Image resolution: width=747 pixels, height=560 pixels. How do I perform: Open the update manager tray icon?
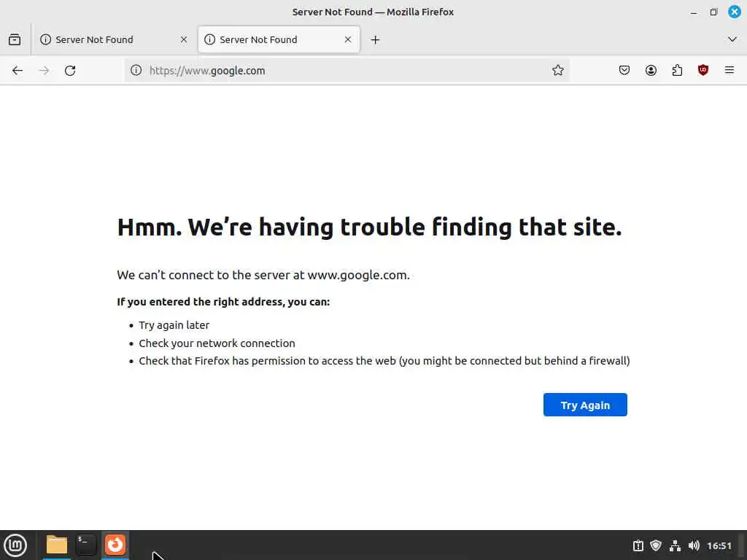pyautogui.click(x=638, y=545)
